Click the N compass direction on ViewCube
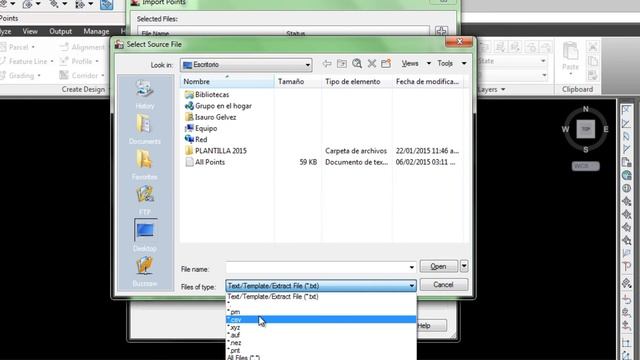The image size is (640, 360). (x=586, y=109)
